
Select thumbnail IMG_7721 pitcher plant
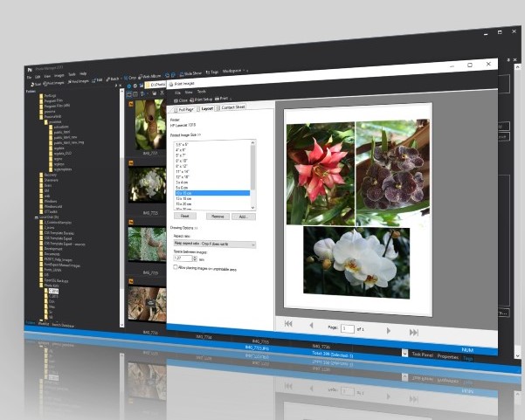tap(150, 125)
